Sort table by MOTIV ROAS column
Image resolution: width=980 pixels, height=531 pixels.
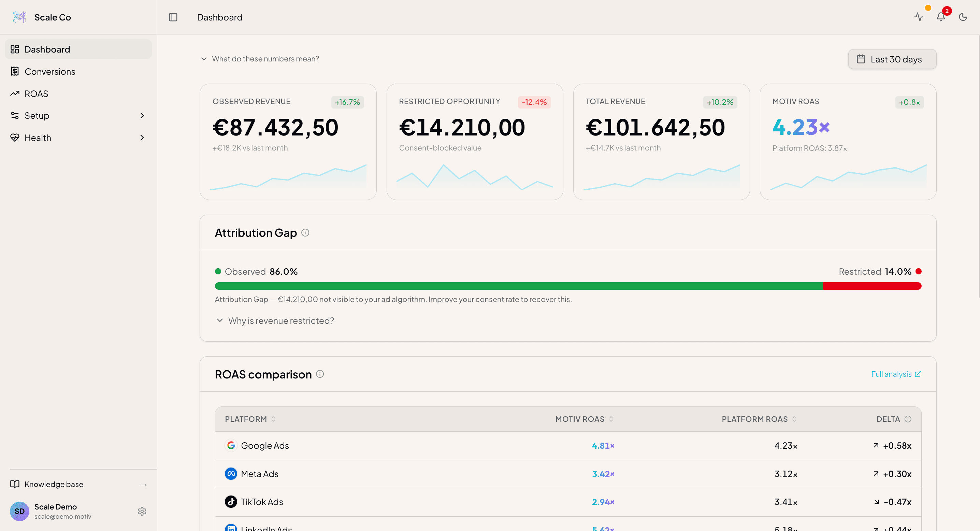584,419
